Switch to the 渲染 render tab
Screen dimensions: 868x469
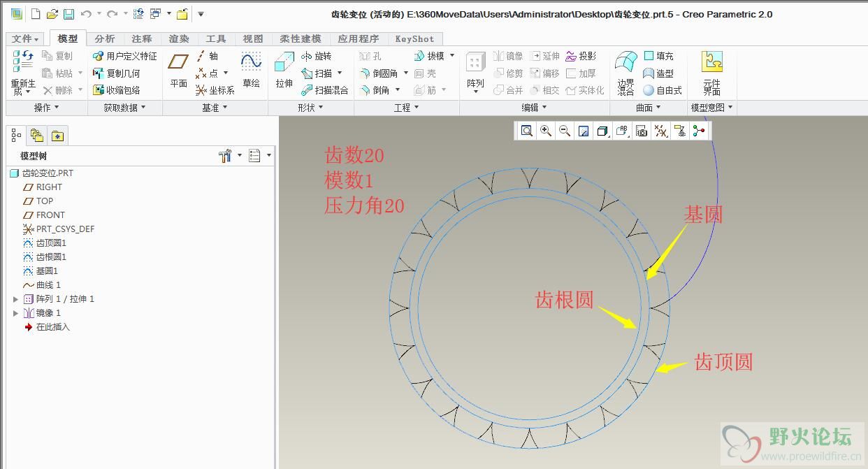click(179, 39)
